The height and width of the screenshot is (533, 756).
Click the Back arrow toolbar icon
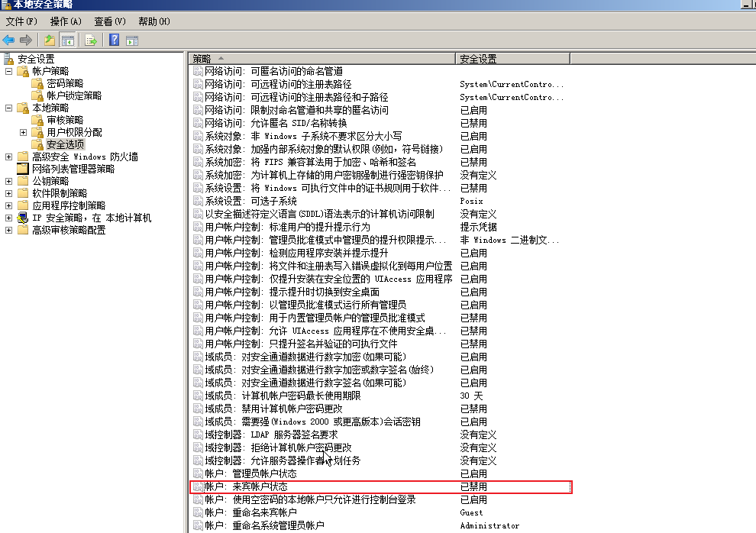pos(8,40)
